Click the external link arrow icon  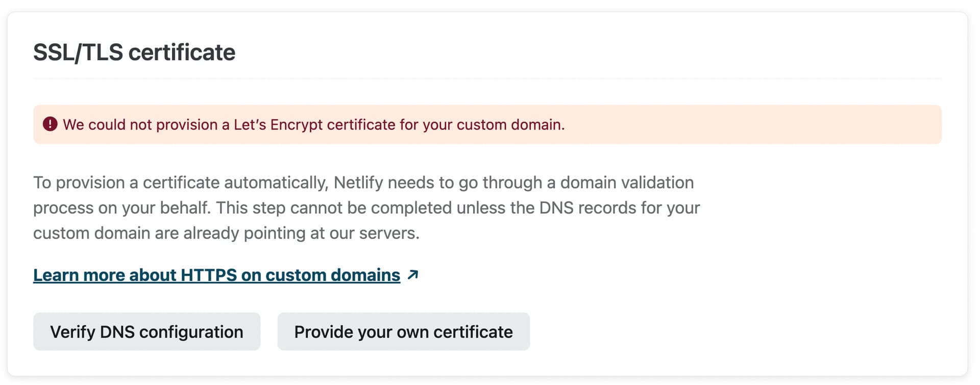point(413,275)
